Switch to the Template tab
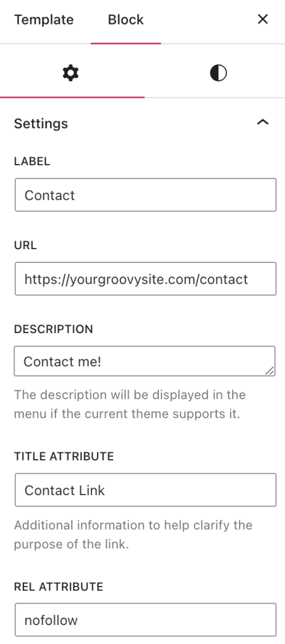This screenshot has height=644, width=285. pyautogui.click(x=44, y=20)
